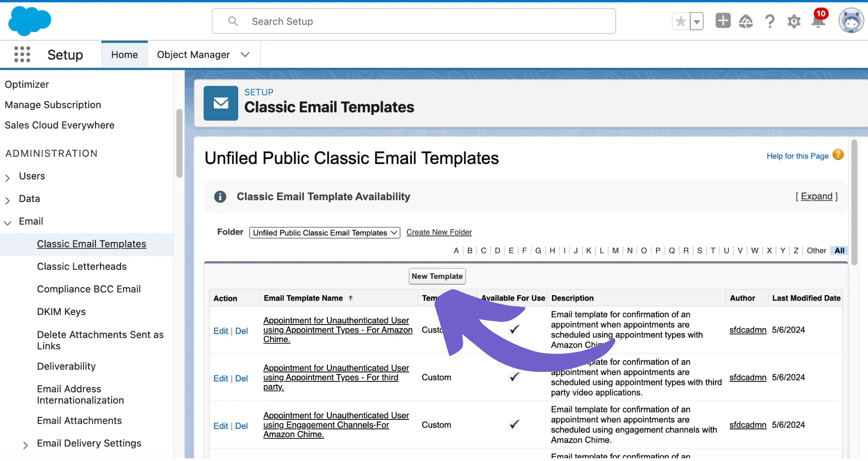Open Compliance BCC Email
The width and height of the screenshot is (868, 461).
[x=89, y=289]
